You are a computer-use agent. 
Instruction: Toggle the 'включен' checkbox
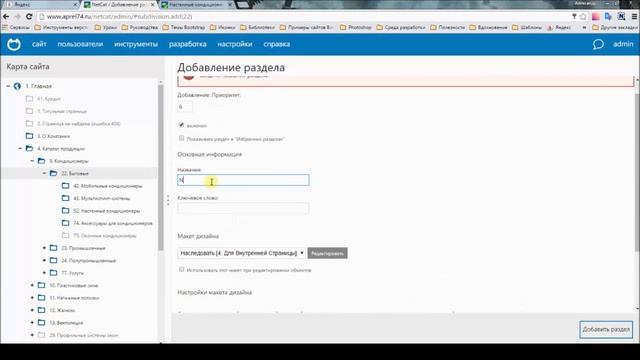click(x=182, y=125)
